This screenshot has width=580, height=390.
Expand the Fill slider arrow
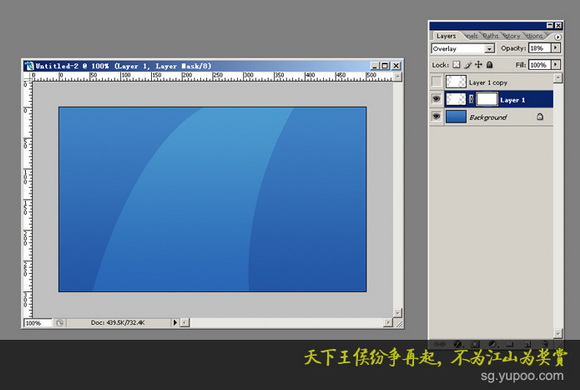point(556,65)
